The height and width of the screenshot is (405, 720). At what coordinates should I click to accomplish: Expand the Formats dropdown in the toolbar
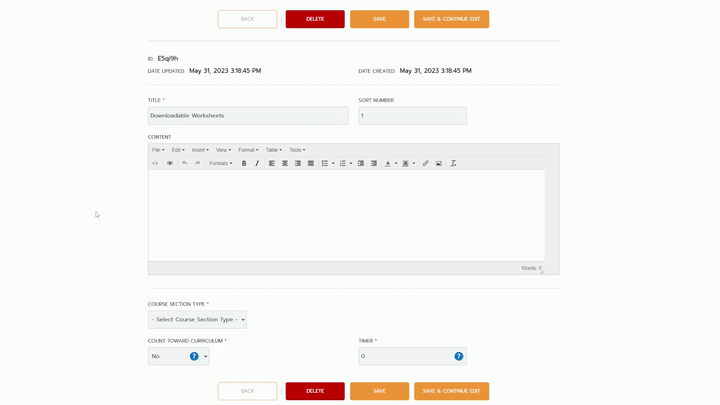pos(220,163)
